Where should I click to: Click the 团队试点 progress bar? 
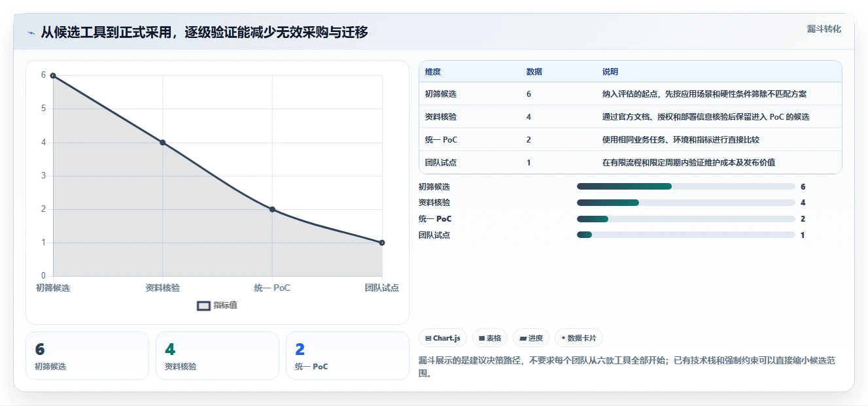[x=686, y=235]
